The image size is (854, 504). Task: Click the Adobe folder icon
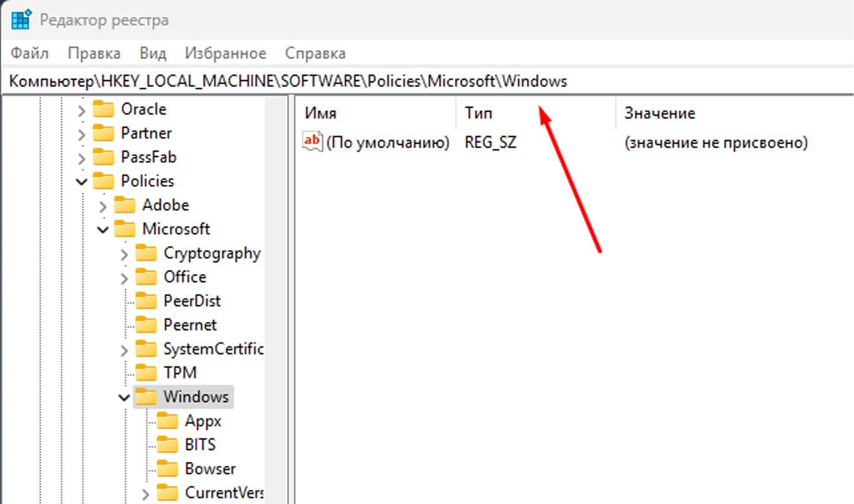pos(125,205)
